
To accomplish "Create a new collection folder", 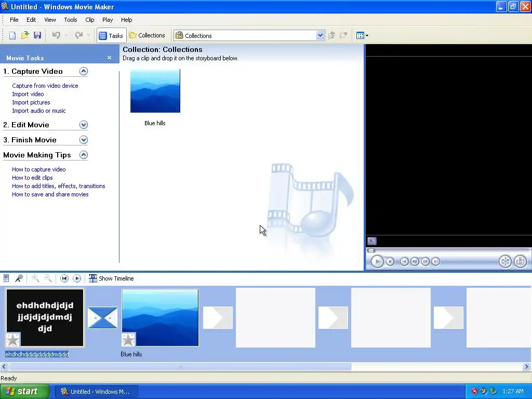I will pos(343,35).
